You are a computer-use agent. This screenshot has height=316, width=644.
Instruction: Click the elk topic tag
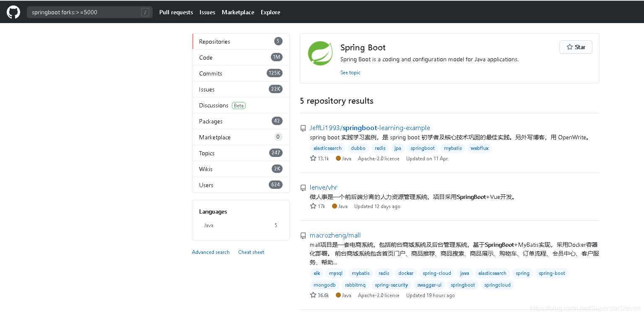tap(317, 273)
